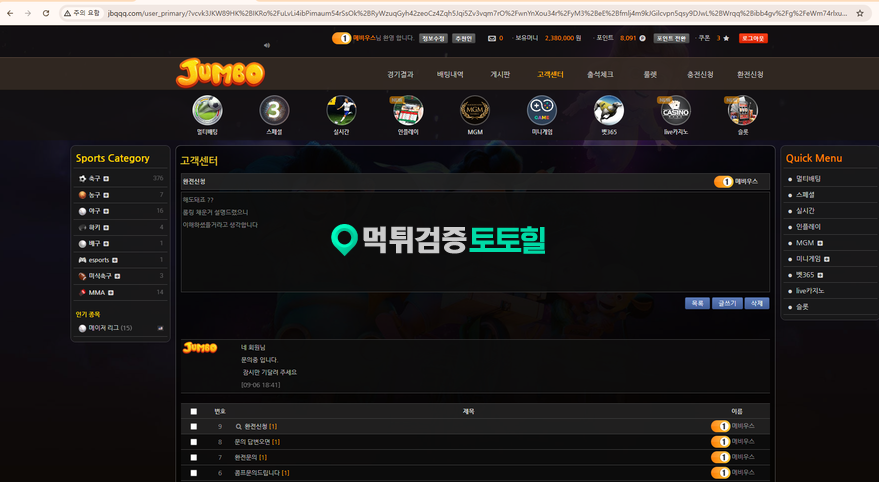Open post titled 콤프문의드립니다
The width and height of the screenshot is (879, 482).
point(257,473)
